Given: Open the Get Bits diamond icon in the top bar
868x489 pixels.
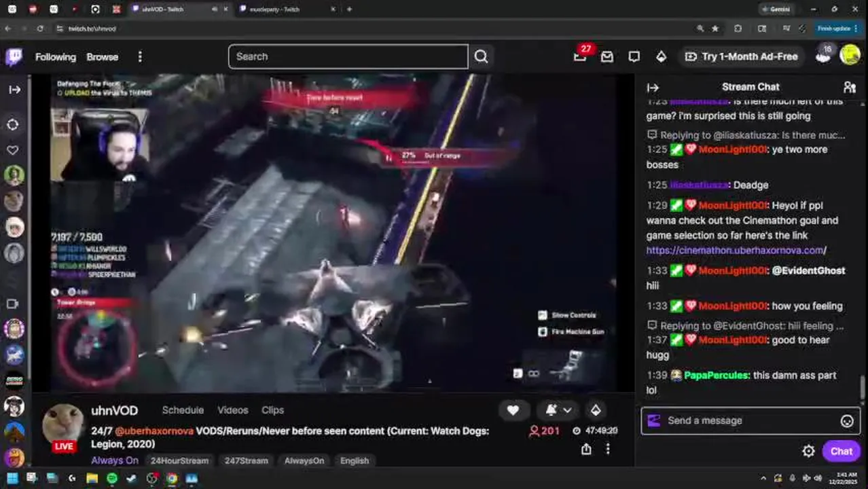Looking at the screenshot, I should tap(661, 57).
